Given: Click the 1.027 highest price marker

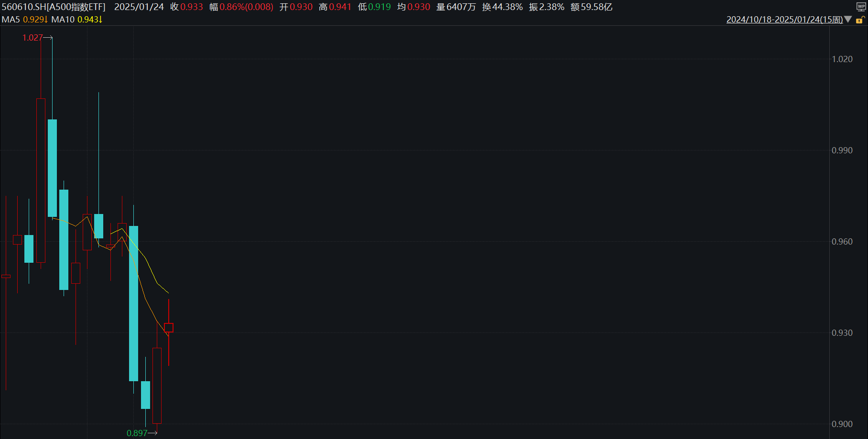Looking at the screenshot, I should [33, 38].
